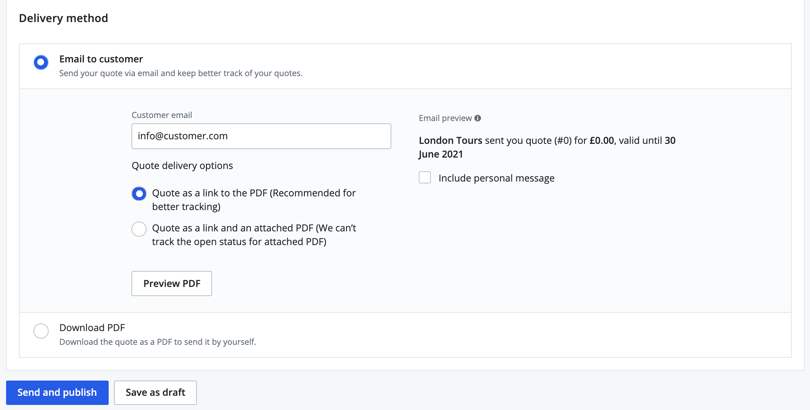Click the Delivery method heading

[x=63, y=18]
